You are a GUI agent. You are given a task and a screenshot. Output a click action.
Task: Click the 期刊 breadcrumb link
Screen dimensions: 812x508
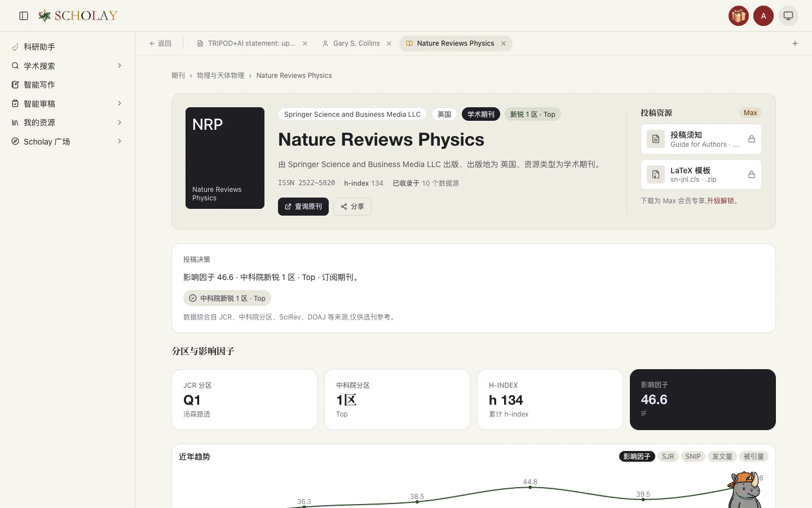point(178,76)
